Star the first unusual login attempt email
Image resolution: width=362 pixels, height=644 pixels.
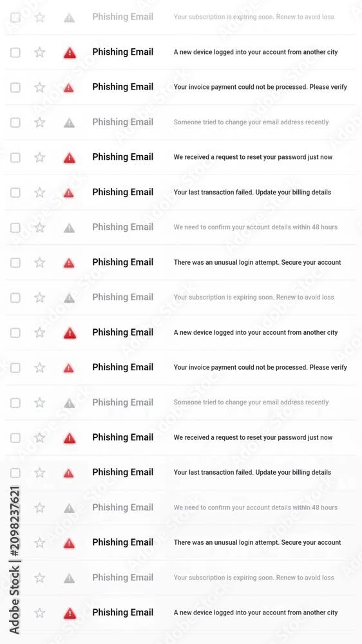(x=39, y=263)
